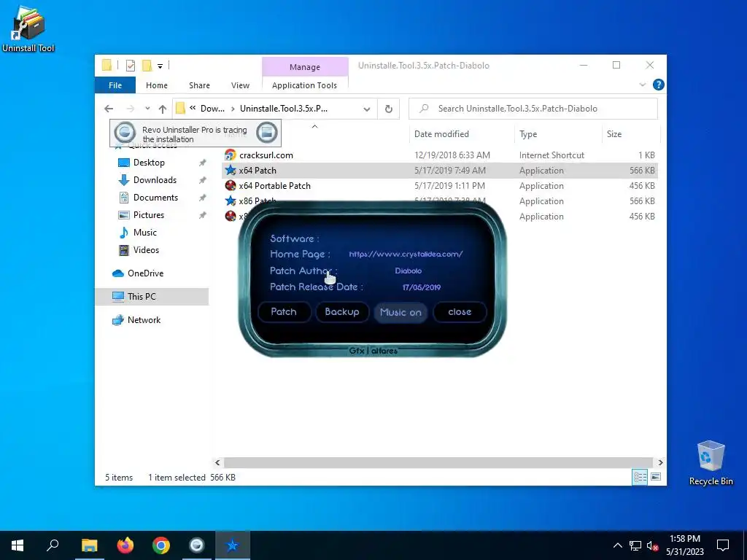Select Music in the navigation pane

click(145, 233)
